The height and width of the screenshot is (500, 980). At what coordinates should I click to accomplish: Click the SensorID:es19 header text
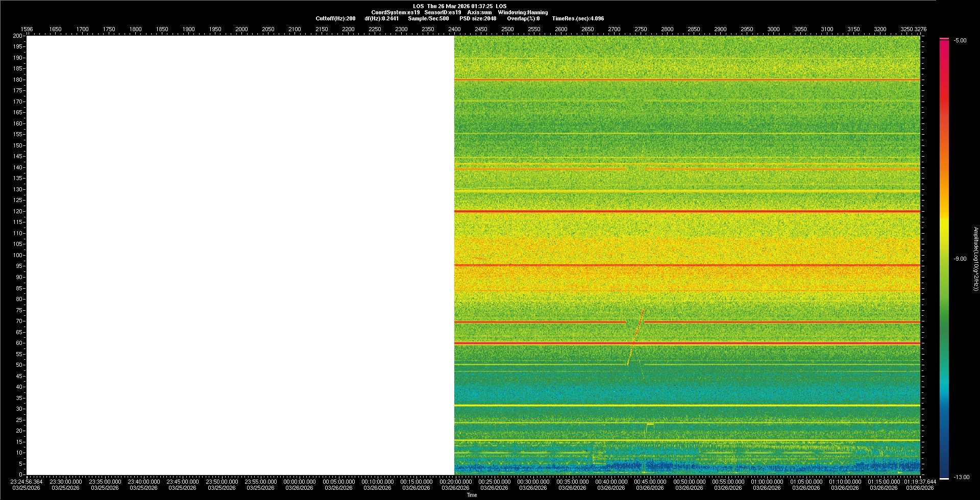tap(443, 12)
